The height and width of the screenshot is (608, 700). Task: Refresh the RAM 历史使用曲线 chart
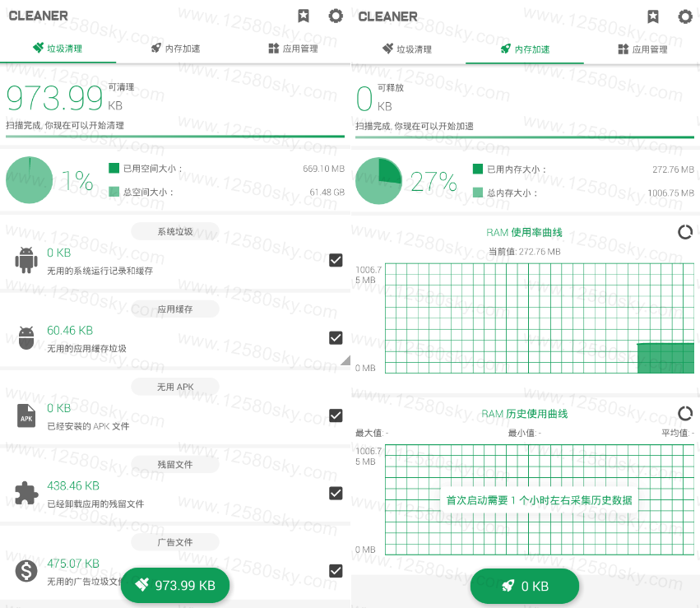[684, 413]
